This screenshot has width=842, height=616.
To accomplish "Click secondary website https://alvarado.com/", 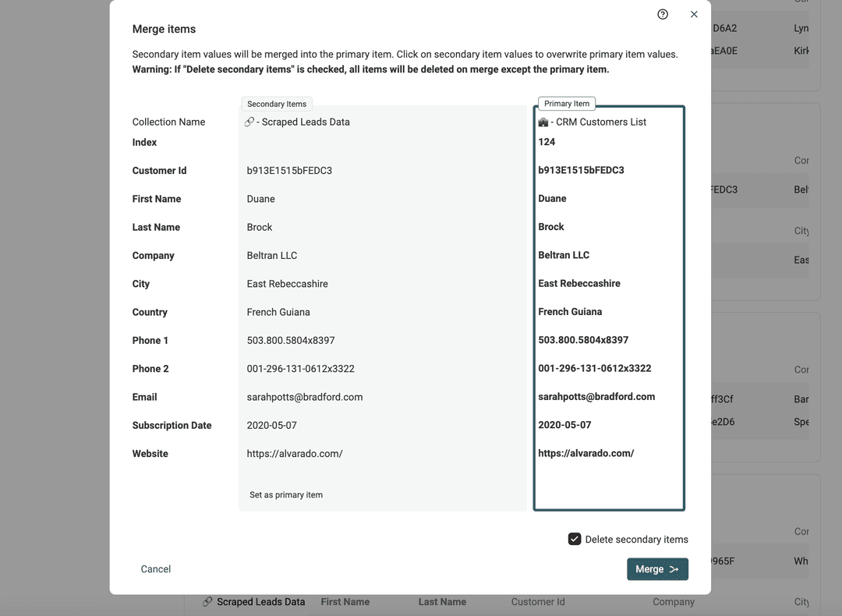I will (x=295, y=453).
